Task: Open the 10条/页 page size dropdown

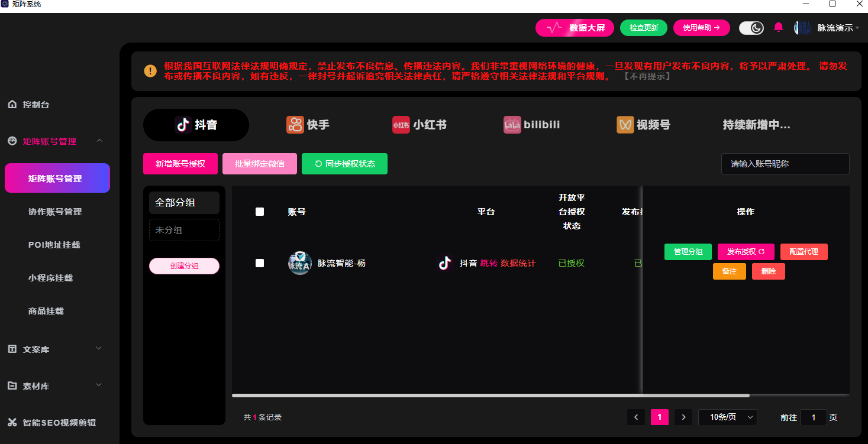Action: coord(728,417)
